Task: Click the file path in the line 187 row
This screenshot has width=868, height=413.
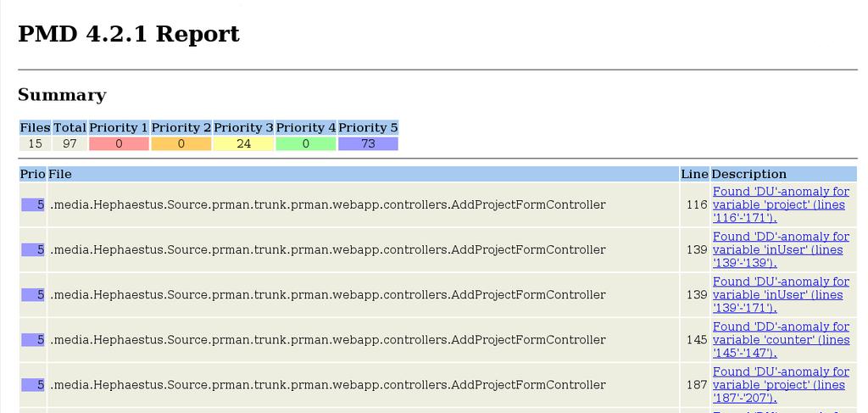Action: (x=328, y=385)
